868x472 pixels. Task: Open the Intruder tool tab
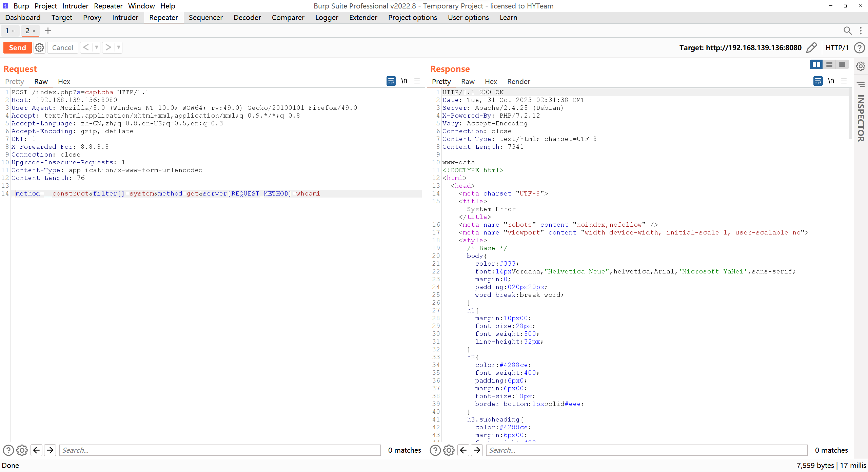[x=125, y=18]
